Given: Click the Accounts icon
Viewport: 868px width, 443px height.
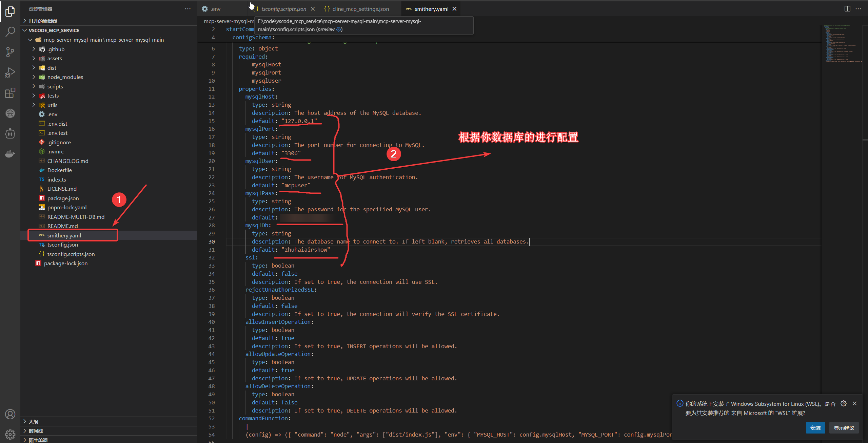Looking at the screenshot, I should tap(10, 414).
